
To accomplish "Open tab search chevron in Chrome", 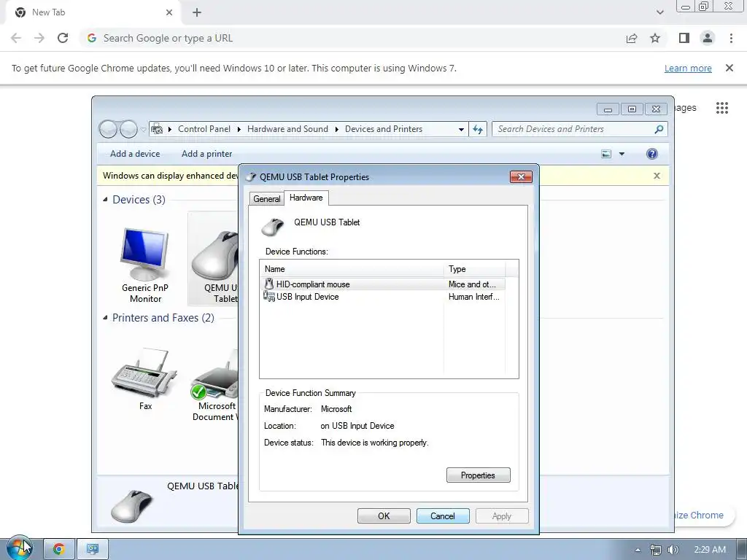I will (659, 12).
